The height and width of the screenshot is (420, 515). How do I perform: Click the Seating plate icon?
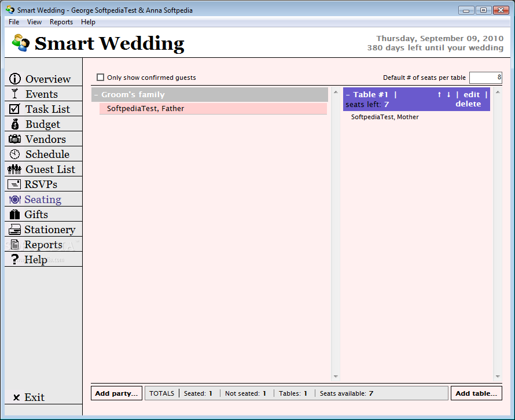coord(15,200)
